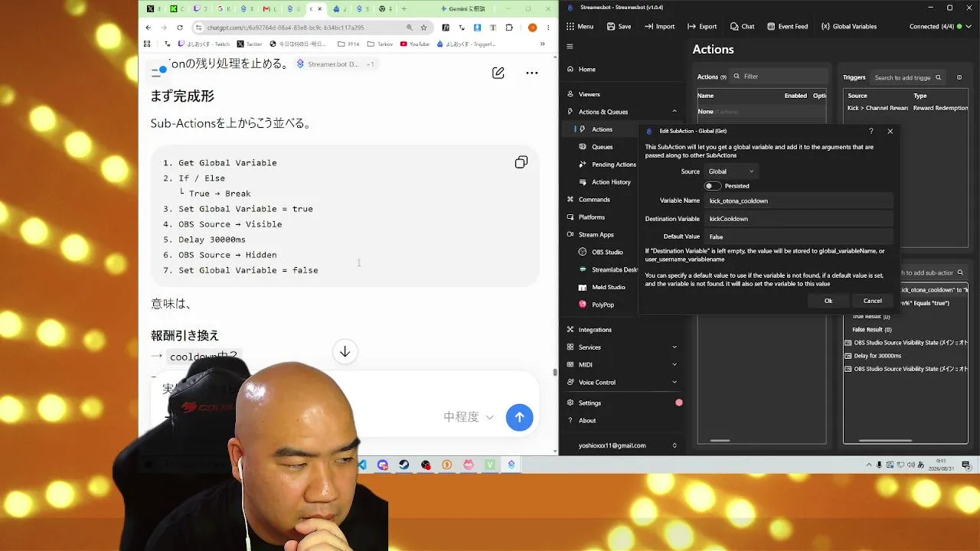
Task: Cancel the Edit SubAction dialog
Action: 872,301
